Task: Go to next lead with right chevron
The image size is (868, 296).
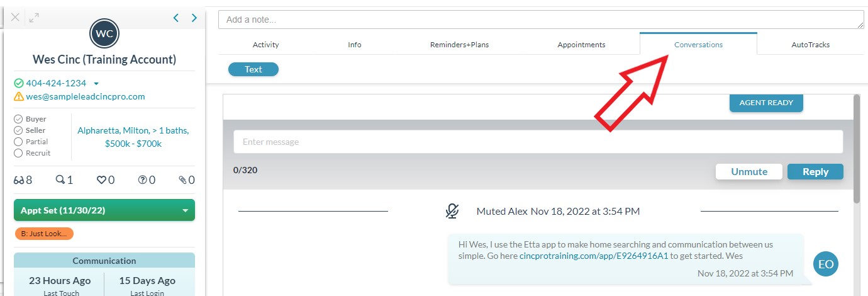Action: click(x=194, y=18)
